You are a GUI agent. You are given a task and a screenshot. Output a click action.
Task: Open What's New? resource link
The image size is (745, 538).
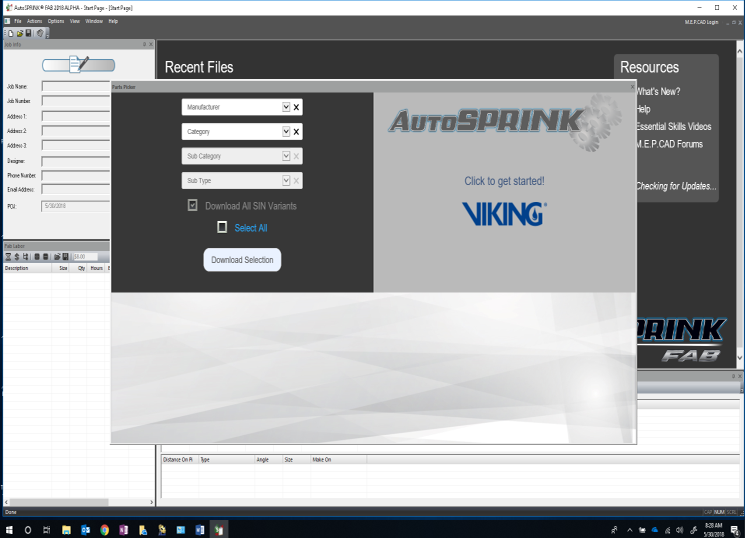pyautogui.click(x=659, y=92)
